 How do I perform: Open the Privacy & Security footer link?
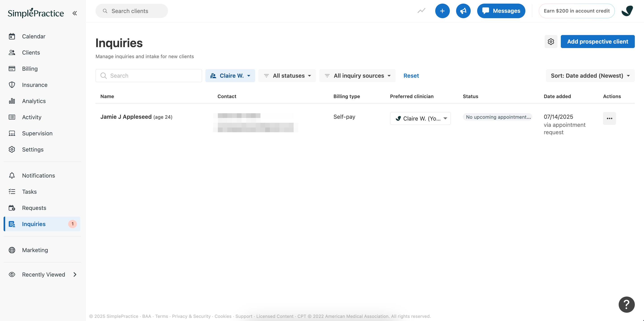tap(191, 316)
